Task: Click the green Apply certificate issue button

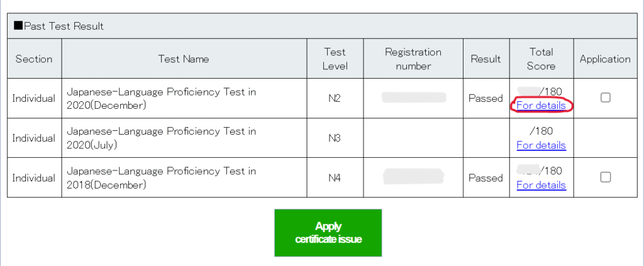Action: pos(328,233)
